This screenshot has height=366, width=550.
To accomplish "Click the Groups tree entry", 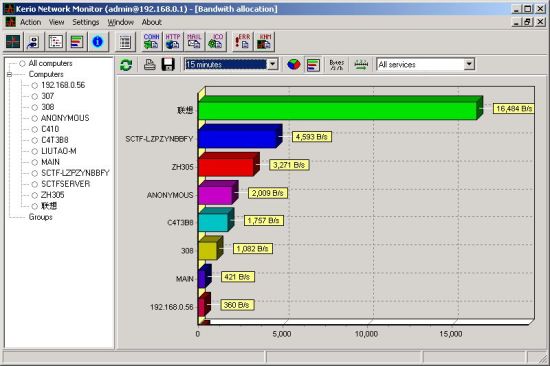I will pos(41,217).
